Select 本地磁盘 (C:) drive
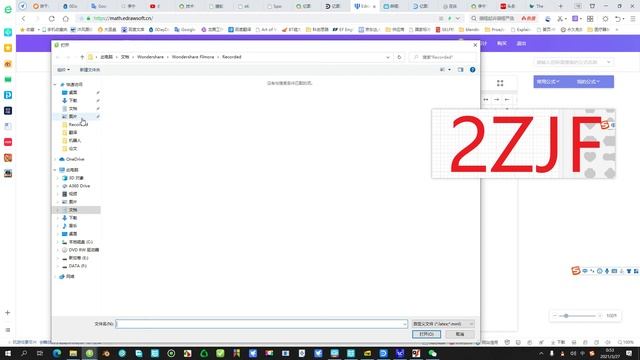Screen dimensions: 640x360 pyautogui.click(x=77, y=242)
